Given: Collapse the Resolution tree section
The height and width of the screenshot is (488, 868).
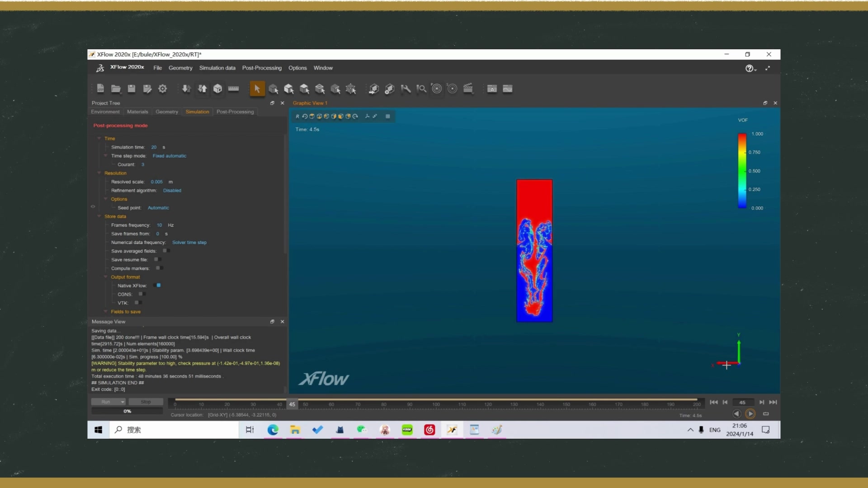Looking at the screenshot, I should click(99, 173).
